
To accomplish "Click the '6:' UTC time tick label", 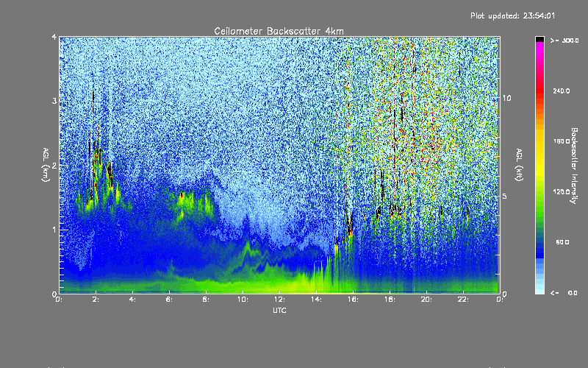I will point(169,300).
